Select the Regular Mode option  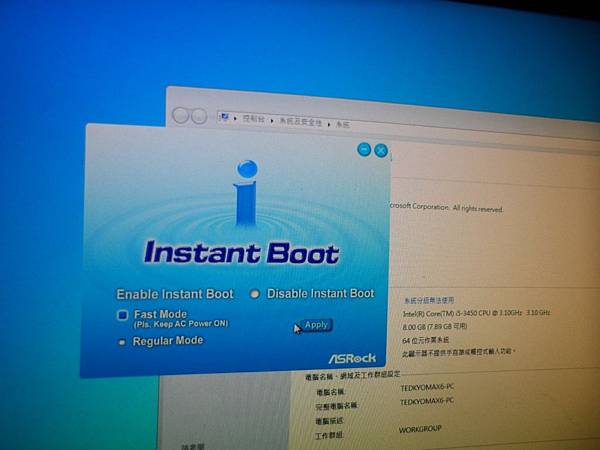[x=122, y=342]
